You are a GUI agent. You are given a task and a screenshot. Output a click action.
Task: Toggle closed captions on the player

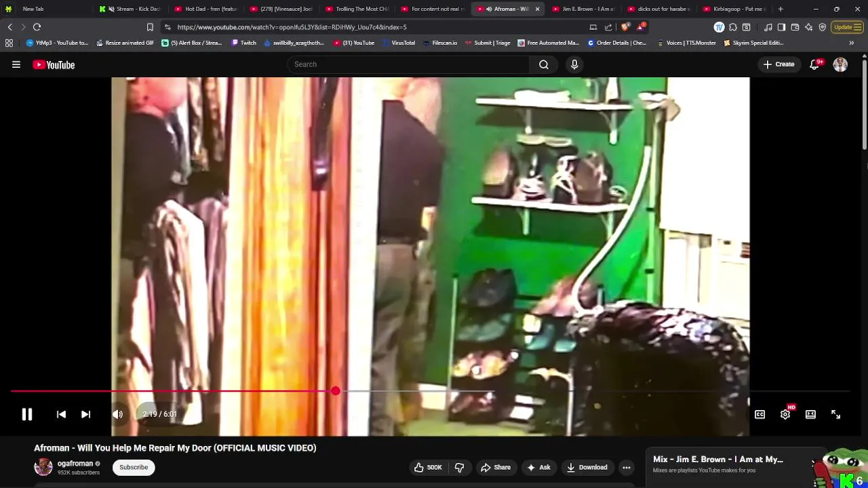[760, 415]
